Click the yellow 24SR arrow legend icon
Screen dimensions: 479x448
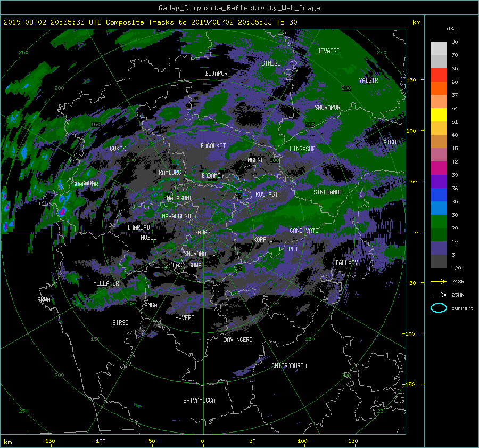coord(439,281)
